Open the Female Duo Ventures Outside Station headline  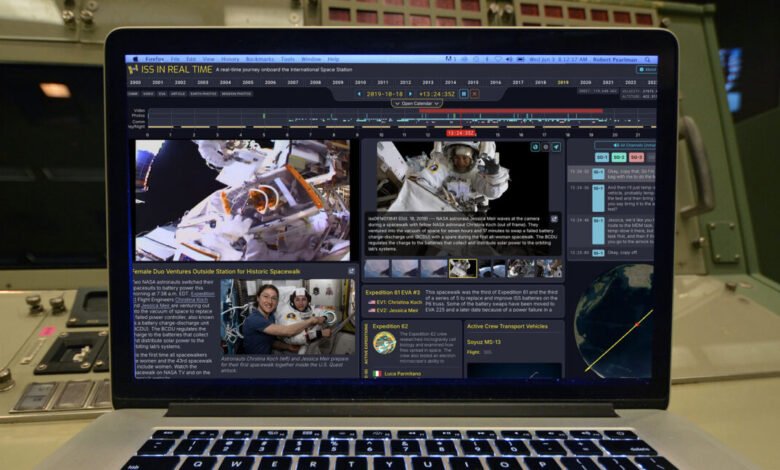click(x=216, y=272)
